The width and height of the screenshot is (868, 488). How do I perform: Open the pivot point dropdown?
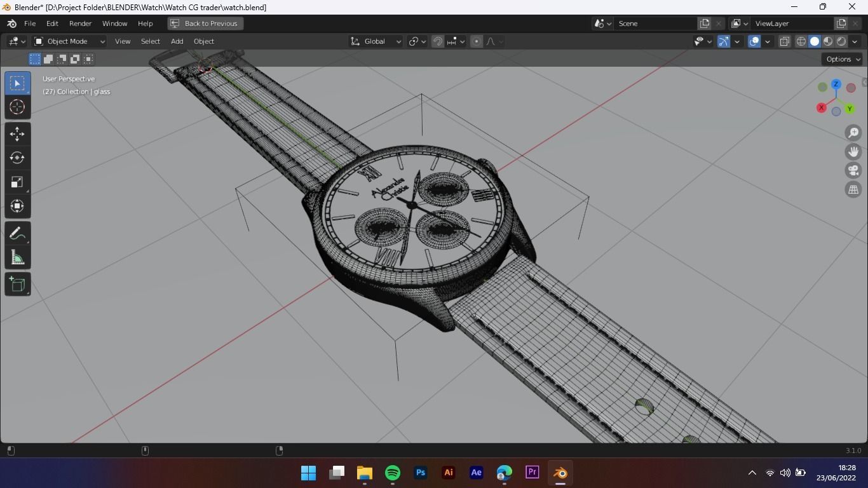[x=417, y=41]
